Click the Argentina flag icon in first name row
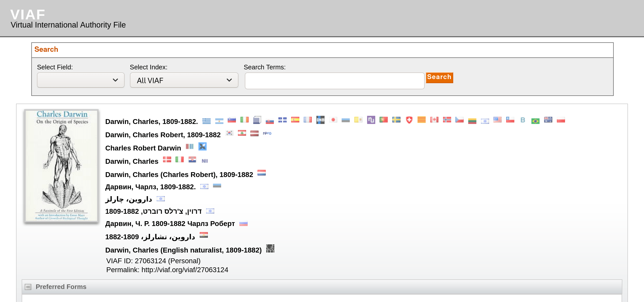 coord(219,121)
